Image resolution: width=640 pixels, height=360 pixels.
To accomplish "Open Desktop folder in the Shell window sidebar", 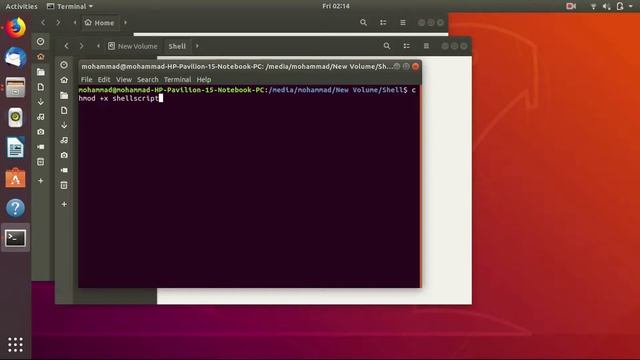I will coord(64,95).
